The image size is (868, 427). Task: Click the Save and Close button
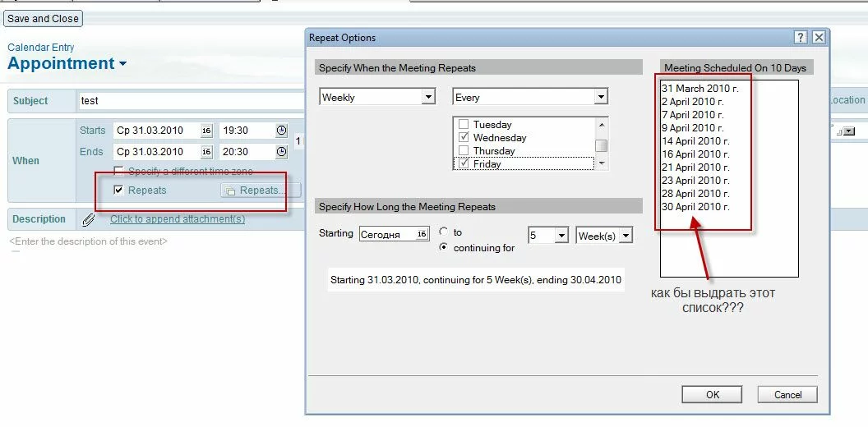(43, 18)
